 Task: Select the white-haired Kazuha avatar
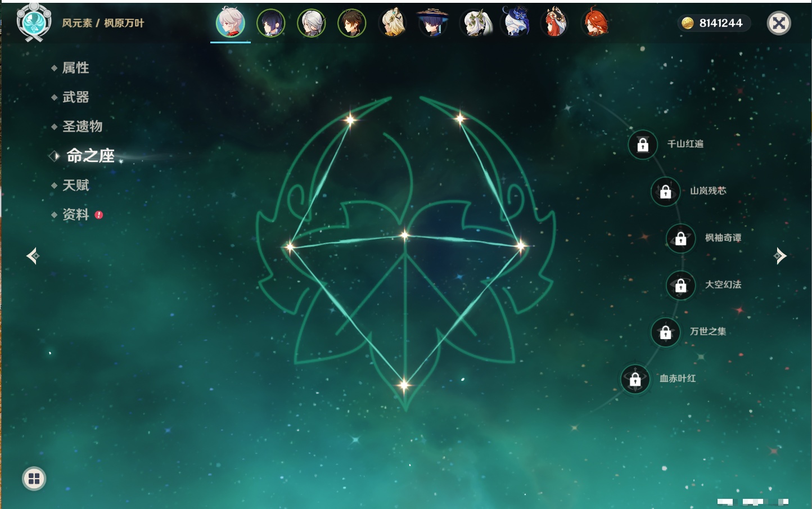tap(231, 23)
